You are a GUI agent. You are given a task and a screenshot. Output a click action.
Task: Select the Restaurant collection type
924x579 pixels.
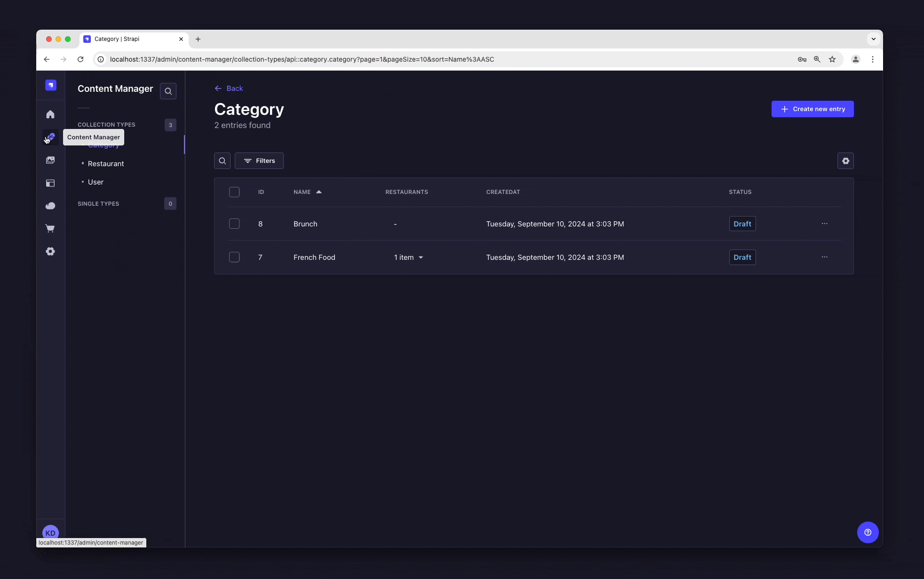[106, 163]
